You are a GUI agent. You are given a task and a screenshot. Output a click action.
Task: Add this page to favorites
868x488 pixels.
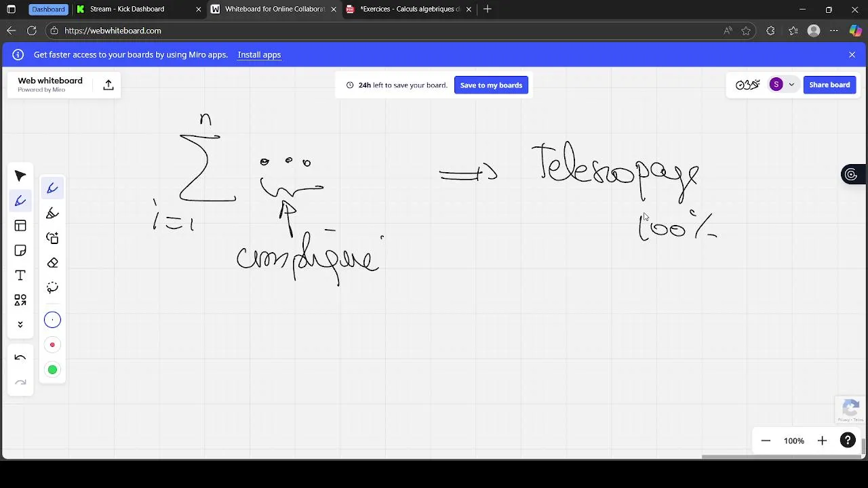click(746, 30)
